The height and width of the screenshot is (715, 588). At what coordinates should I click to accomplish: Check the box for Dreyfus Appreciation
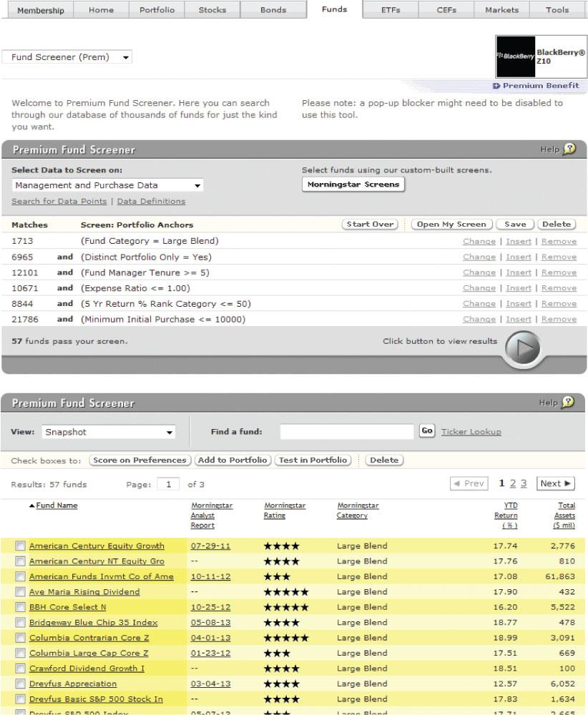pyautogui.click(x=20, y=684)
